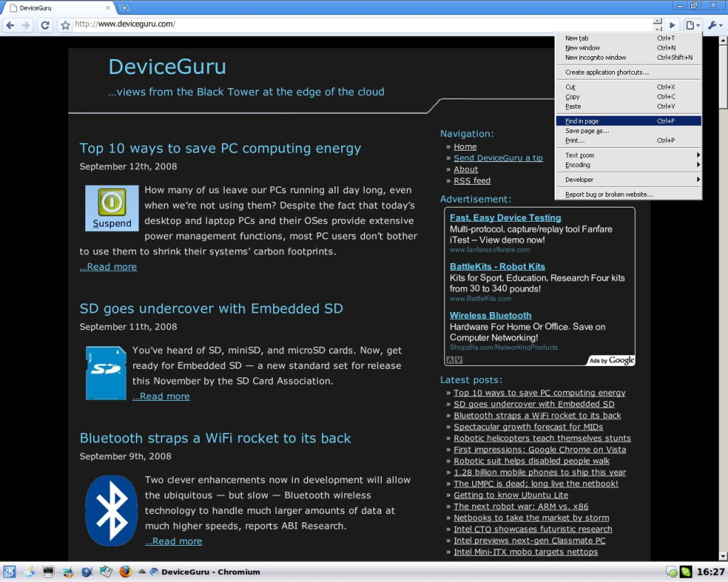Launch the terminal from the taskbar
The image size is (728, 582).
point(48,572)
